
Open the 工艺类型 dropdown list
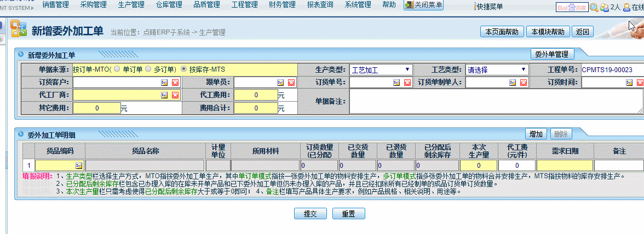(x=497, y=70)
